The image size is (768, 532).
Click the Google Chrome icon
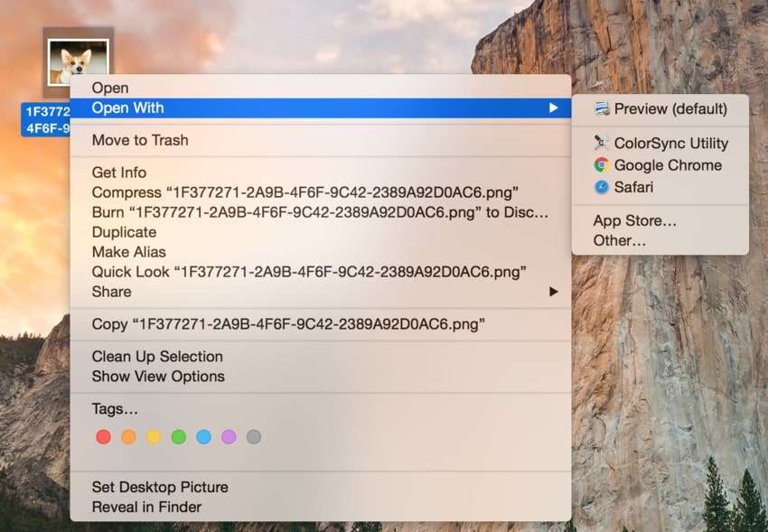point(602,165)
